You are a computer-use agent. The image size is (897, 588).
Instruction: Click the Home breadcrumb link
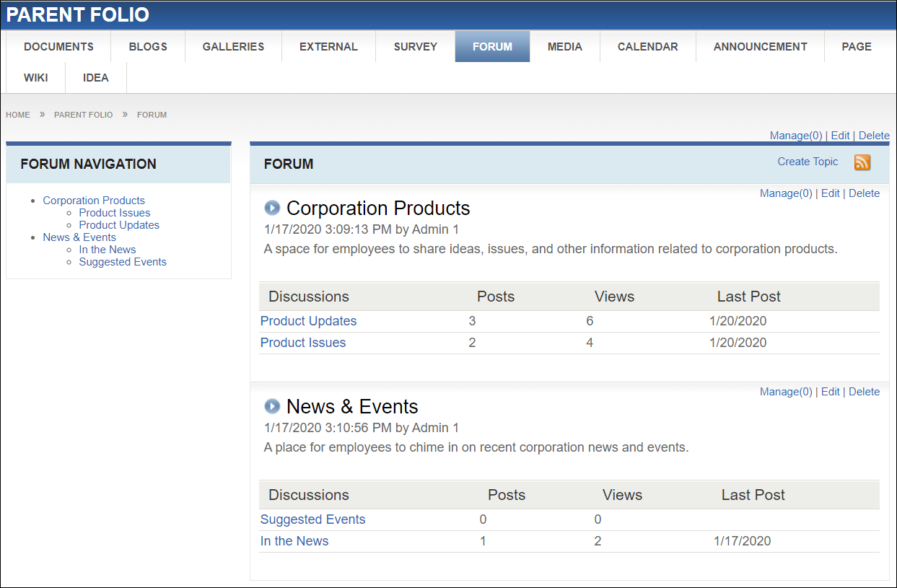pyautogui.click(x=18, y=115)
